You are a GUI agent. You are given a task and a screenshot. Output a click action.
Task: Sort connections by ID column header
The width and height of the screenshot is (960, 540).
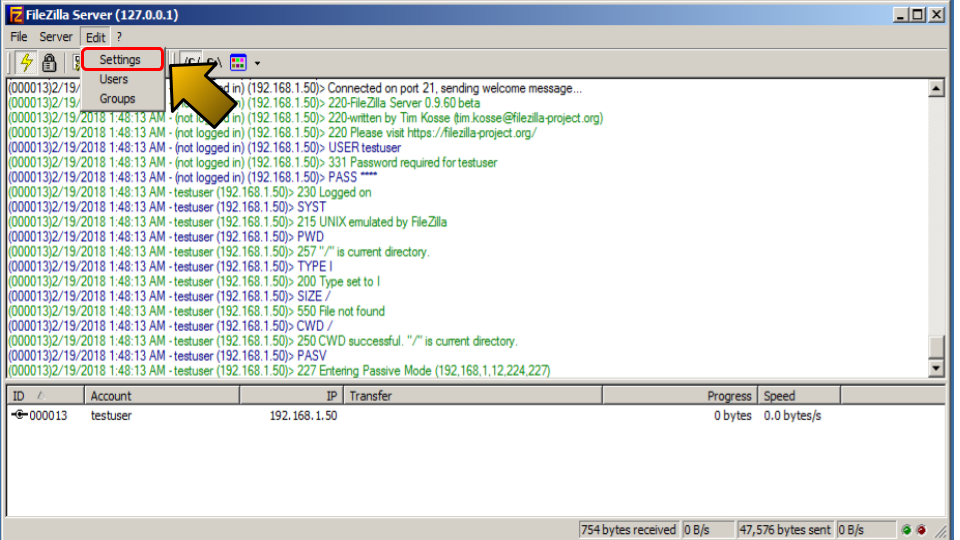(x=45, y=396)
